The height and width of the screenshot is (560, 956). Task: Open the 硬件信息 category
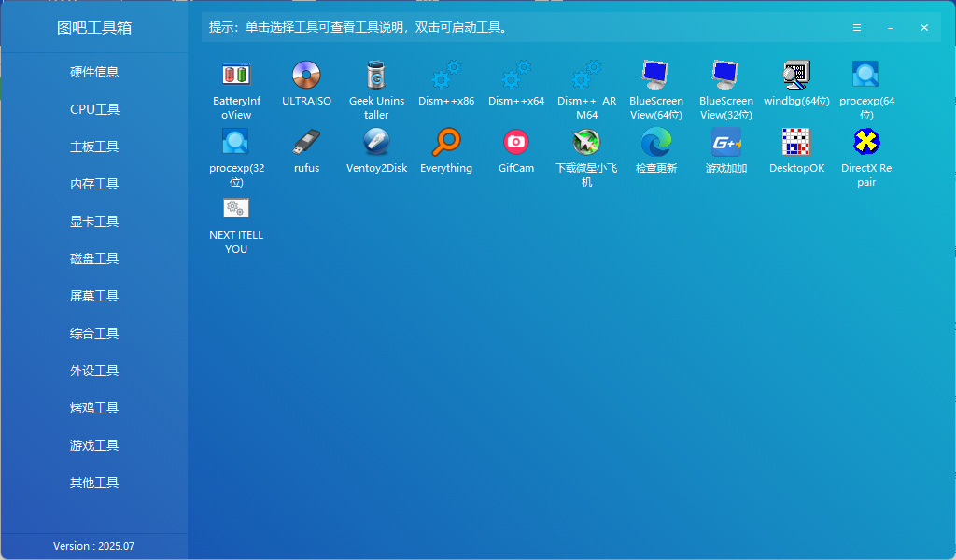[x=94, y=72]
